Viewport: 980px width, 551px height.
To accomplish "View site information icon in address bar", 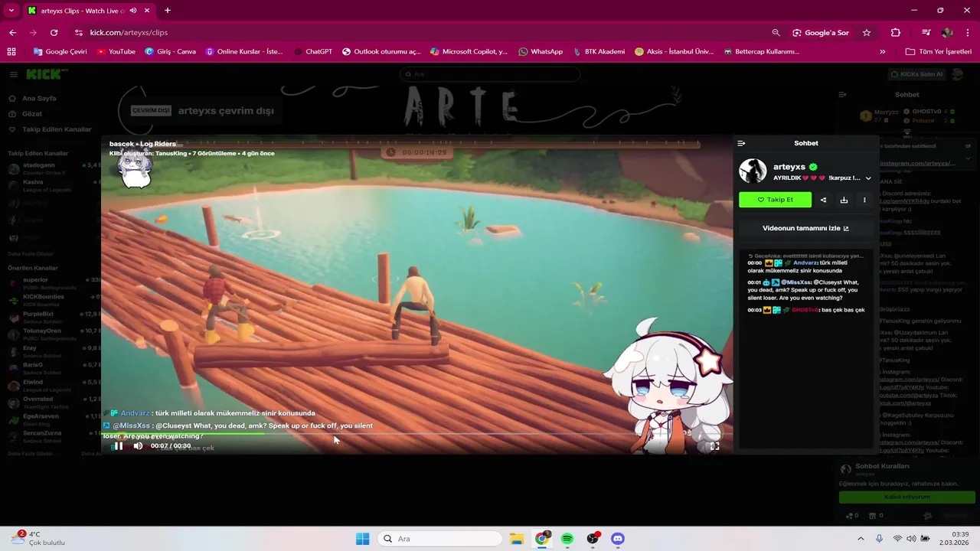I will [x=79, y=33].
